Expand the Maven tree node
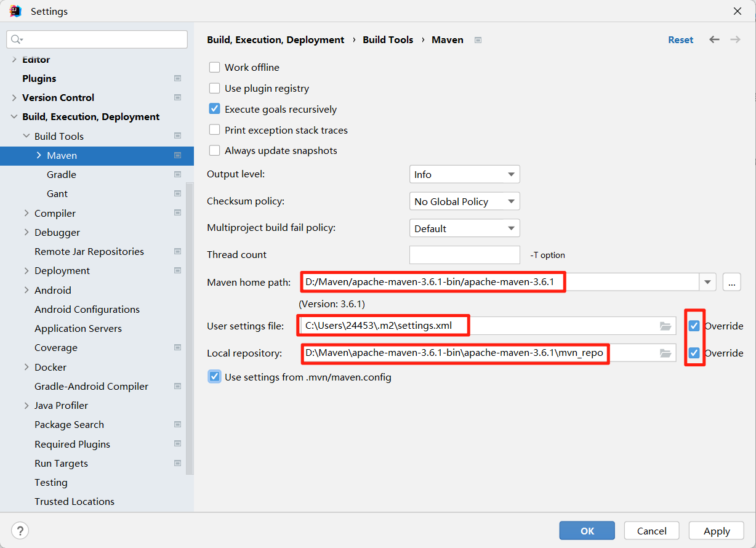 [x=39, y=155]
